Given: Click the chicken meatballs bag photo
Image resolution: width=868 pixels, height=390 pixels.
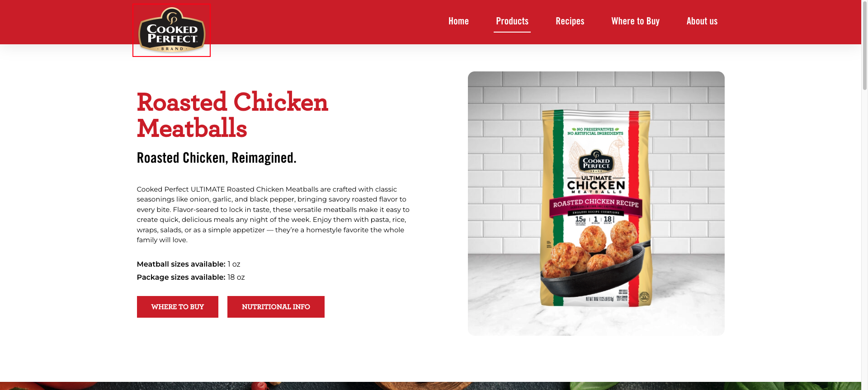Looking at the screenshot, I should click(x=596, y=203).
